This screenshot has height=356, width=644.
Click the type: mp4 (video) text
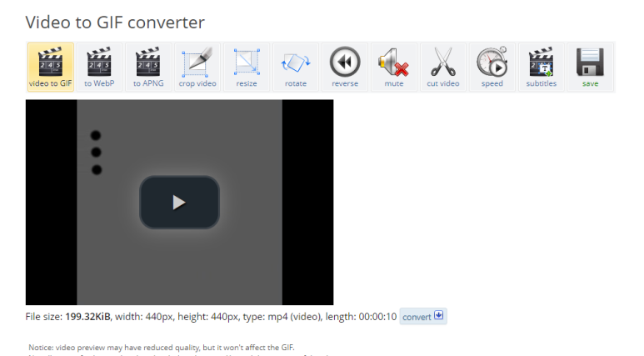(282, 317)
